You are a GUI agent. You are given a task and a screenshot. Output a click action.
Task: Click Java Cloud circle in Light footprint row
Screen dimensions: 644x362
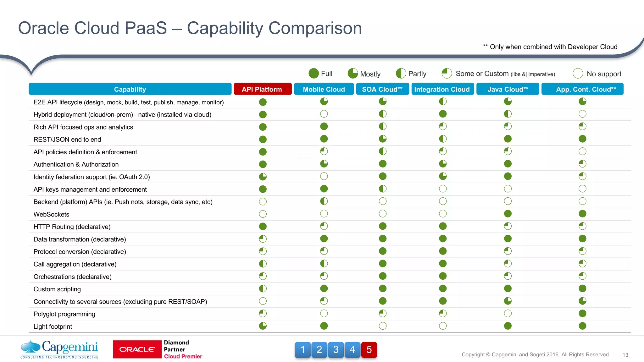pos(508,326)
